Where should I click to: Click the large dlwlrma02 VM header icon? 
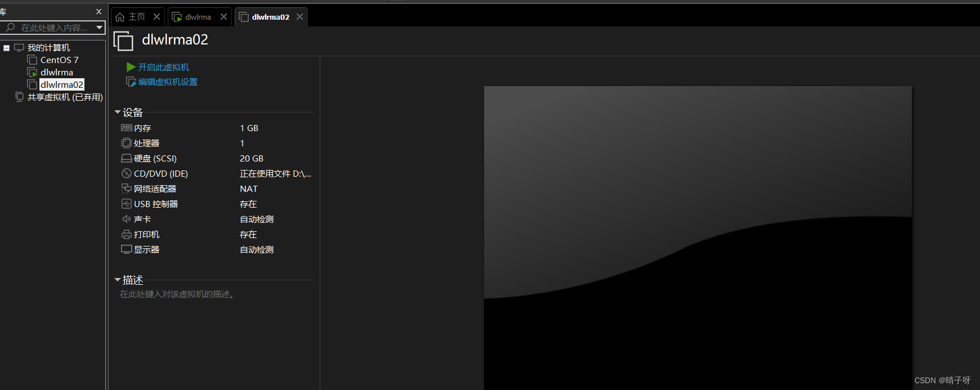pyautogui.click(x=123, y=41)
